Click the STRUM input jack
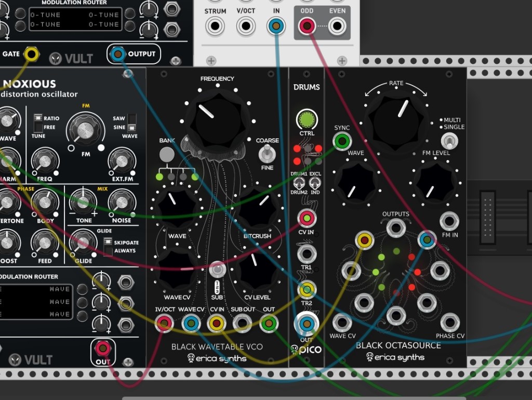 point(215,25)
